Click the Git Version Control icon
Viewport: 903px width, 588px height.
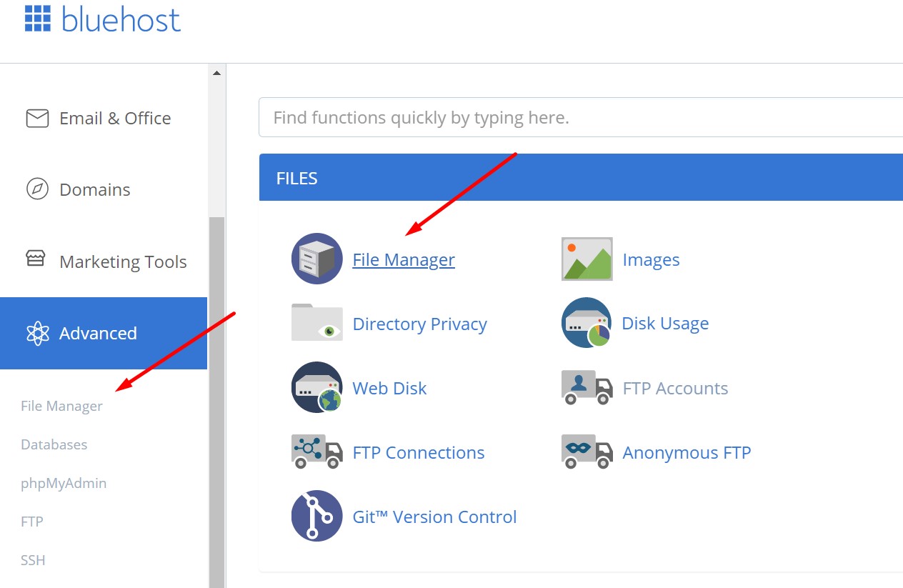(x=317, y=516)
